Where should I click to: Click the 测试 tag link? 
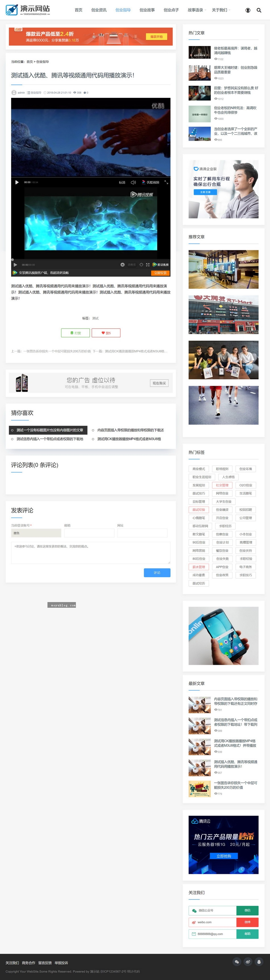pos(95,318)
